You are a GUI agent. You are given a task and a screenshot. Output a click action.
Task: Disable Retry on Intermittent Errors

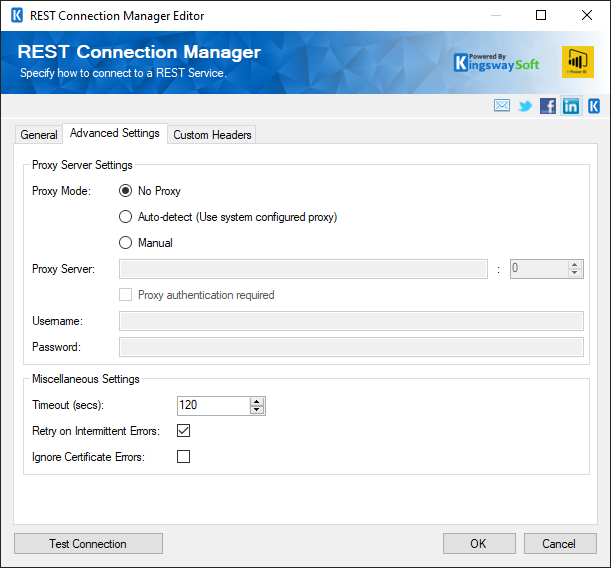(183, 431)
